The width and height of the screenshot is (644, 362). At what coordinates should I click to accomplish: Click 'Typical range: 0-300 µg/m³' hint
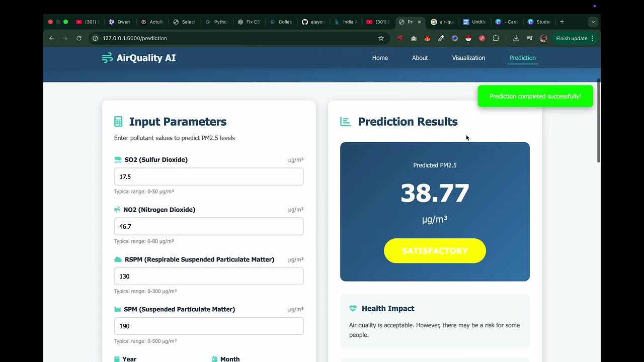click(x=145, y=291)
